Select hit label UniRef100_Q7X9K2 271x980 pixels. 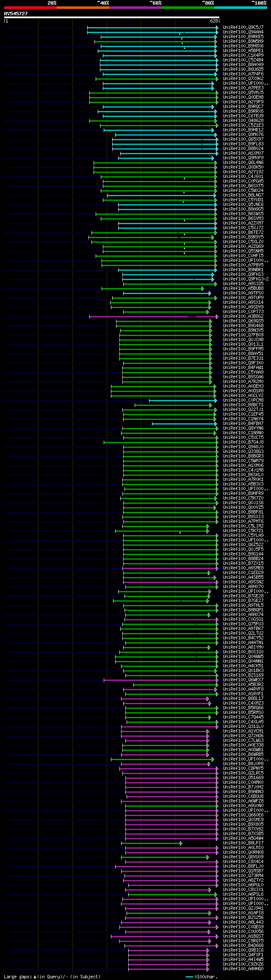pos(243,78)
